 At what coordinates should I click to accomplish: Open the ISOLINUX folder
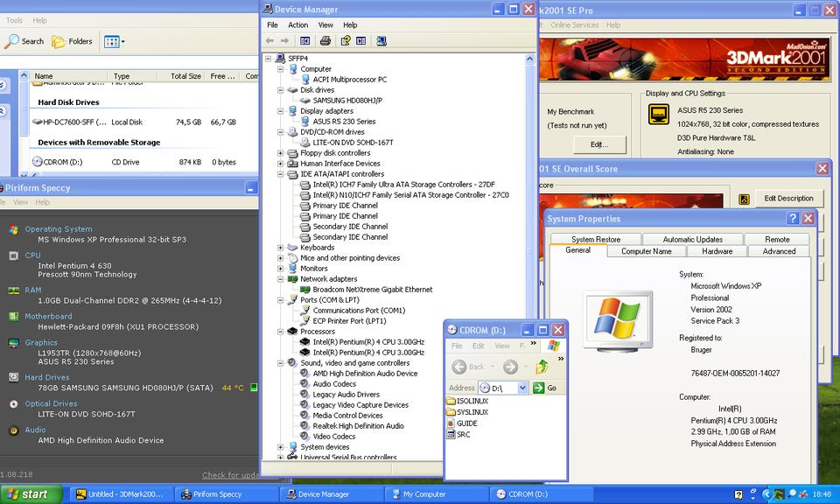pyautogui.click(x=467, y=401)
